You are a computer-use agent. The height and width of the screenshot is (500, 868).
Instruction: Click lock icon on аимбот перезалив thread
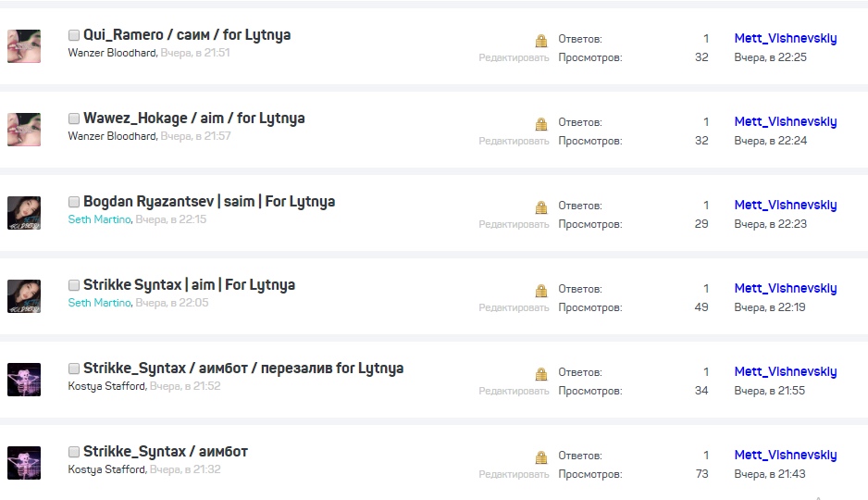click(x=541, y=374)
